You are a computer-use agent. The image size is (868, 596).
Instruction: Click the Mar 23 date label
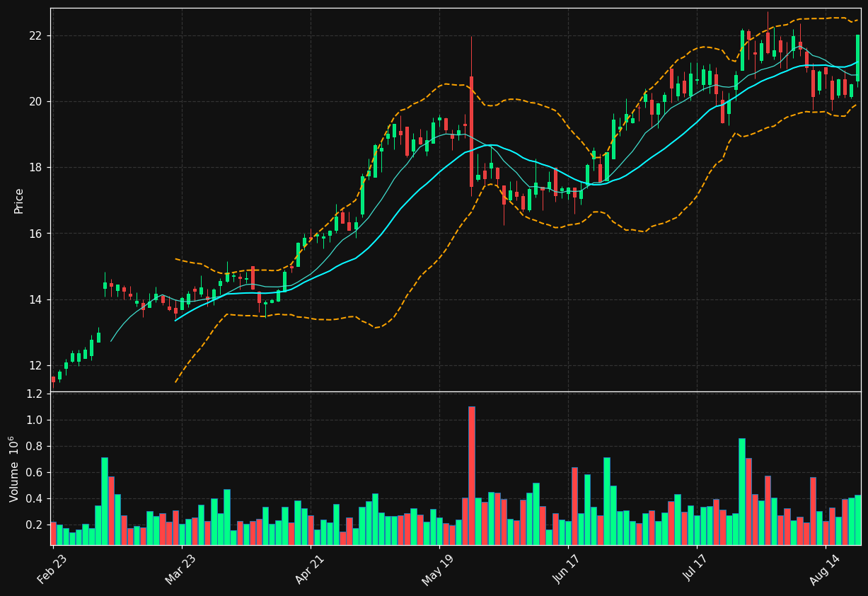coord(180,568)
